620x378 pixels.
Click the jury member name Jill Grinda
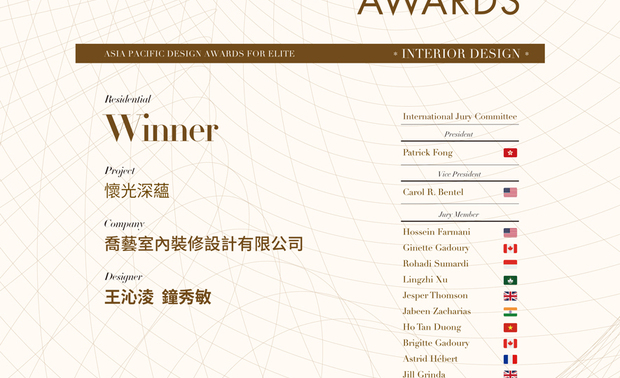click(x=424, y=374)
